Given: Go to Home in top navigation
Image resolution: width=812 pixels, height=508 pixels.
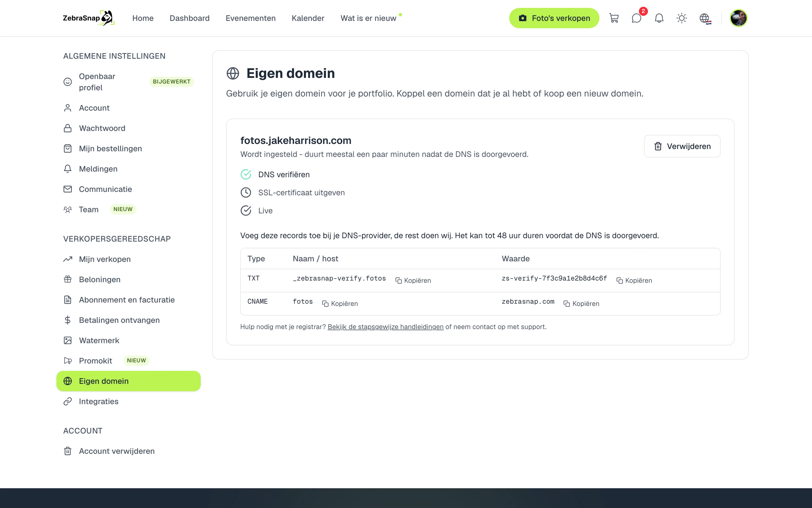Looking at the screenshot, I should 143,18.
